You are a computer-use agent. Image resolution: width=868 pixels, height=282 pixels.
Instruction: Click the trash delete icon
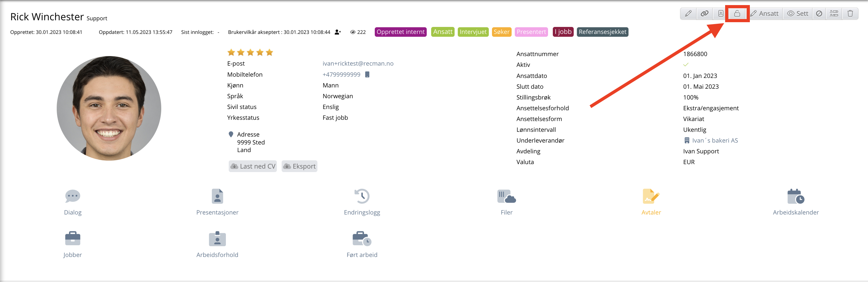850,14
